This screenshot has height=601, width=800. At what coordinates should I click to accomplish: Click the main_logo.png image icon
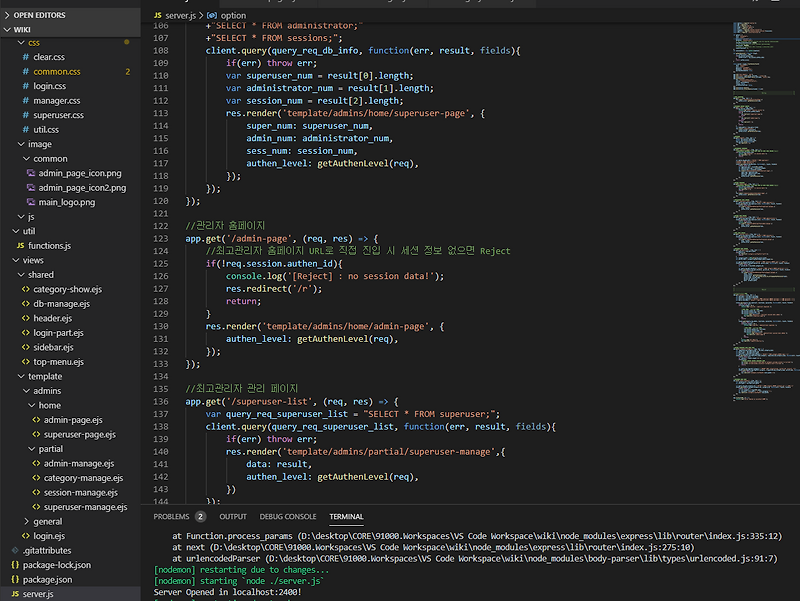pyautogui.click(x=30, y=202)
